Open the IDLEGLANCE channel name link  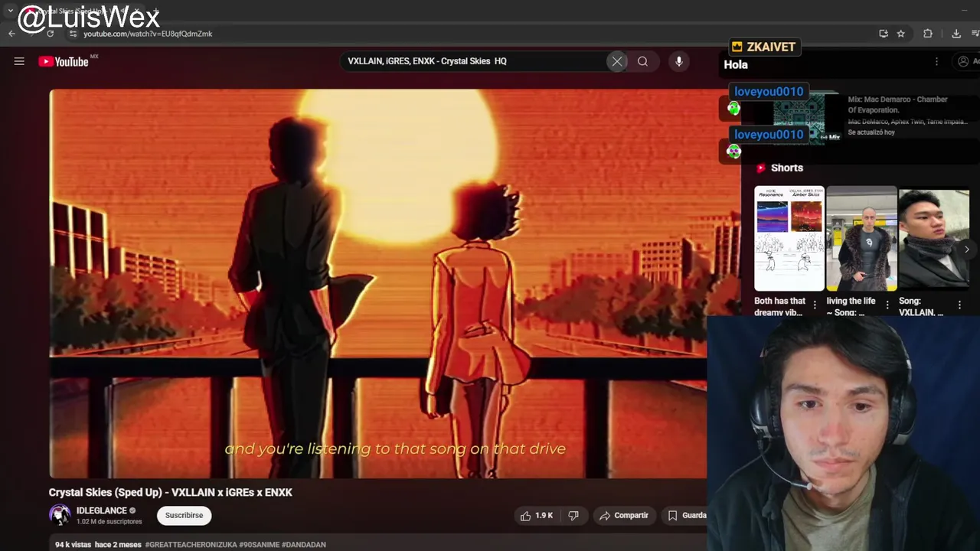pyautogui.click(x=102, y=510)
